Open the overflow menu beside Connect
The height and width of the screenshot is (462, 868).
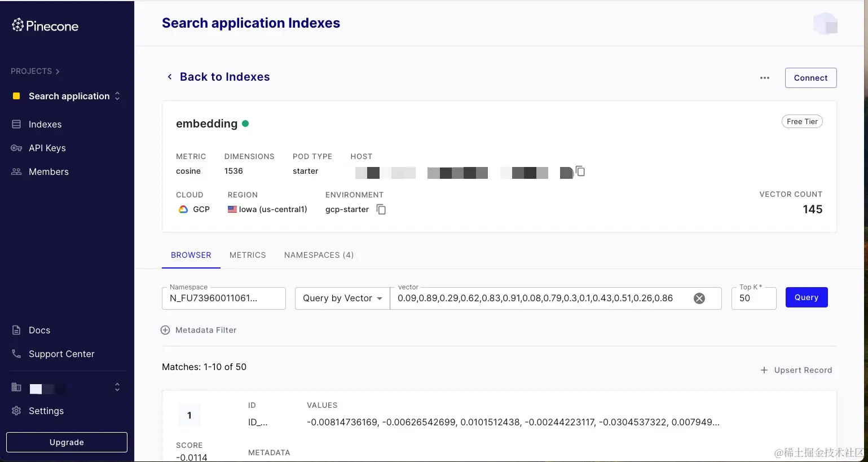pos(764,78)
